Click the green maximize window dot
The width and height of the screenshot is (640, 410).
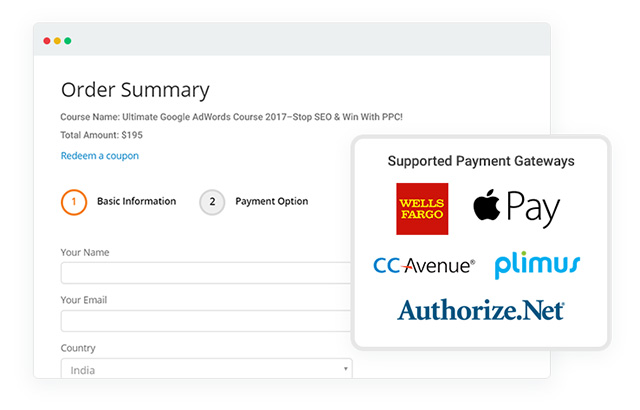pos(68,41)
